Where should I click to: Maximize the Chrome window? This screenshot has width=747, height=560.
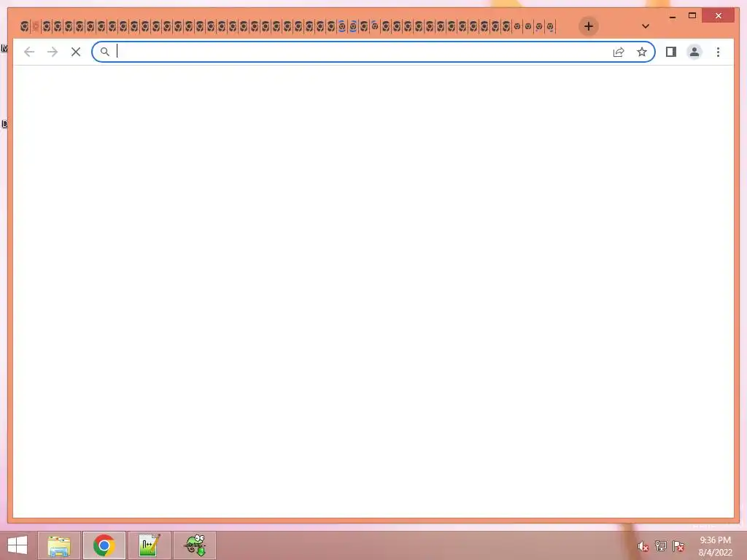pyautogui.click(x=692, y=16)
